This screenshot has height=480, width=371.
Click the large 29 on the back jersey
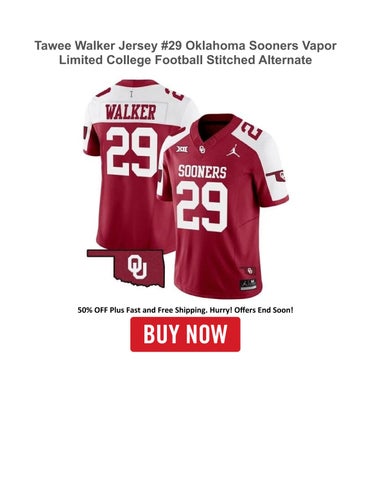(x=132, y=152)
